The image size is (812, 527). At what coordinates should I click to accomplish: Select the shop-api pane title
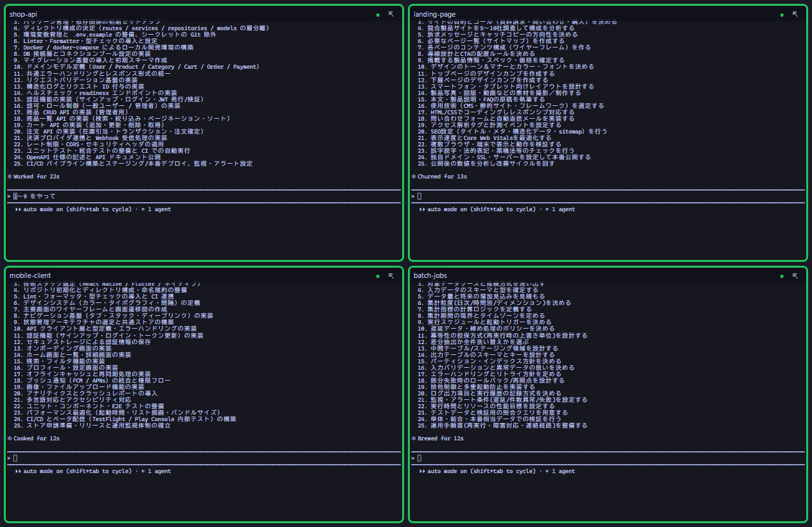coord(22,14)
